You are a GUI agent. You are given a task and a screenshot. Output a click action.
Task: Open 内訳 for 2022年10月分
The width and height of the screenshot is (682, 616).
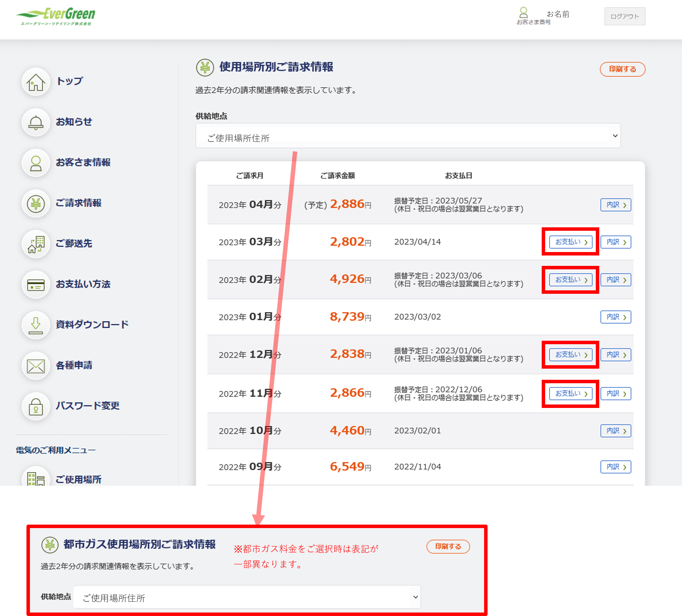pos(615,431)
